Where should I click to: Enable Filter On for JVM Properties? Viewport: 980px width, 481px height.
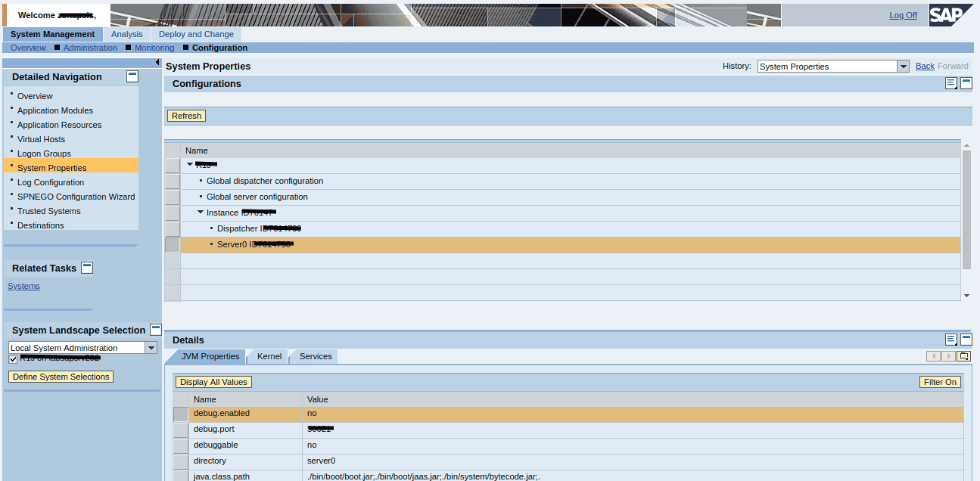pyautogui.click(x=940, y=382)
